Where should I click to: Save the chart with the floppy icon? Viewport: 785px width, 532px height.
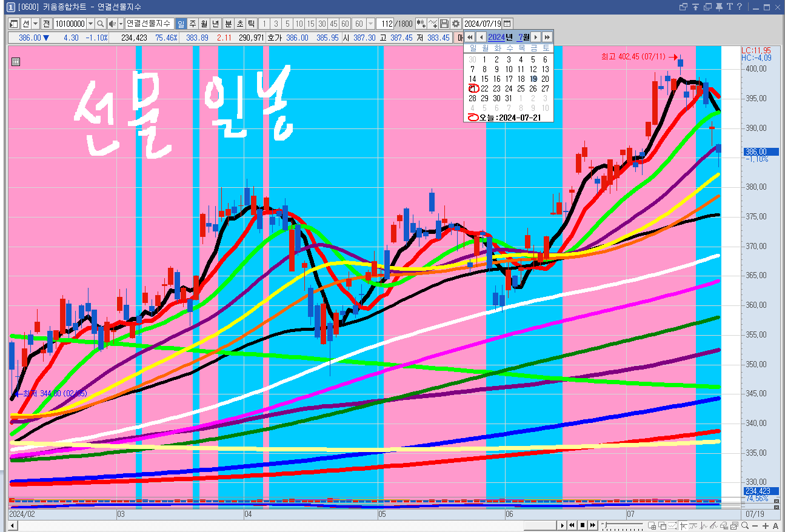pyautogui.click(x=444, y=24)
